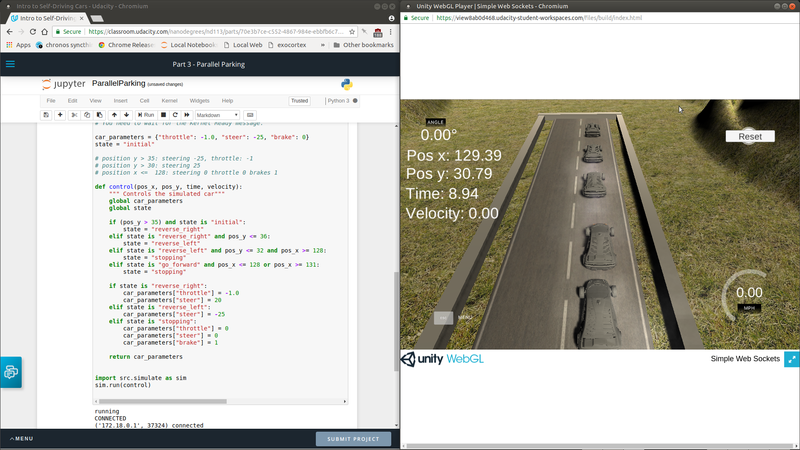This screenshot has height=450, width=800.
Task: Click the red toolbox extension icon
Action: click(x=378, y=32)
